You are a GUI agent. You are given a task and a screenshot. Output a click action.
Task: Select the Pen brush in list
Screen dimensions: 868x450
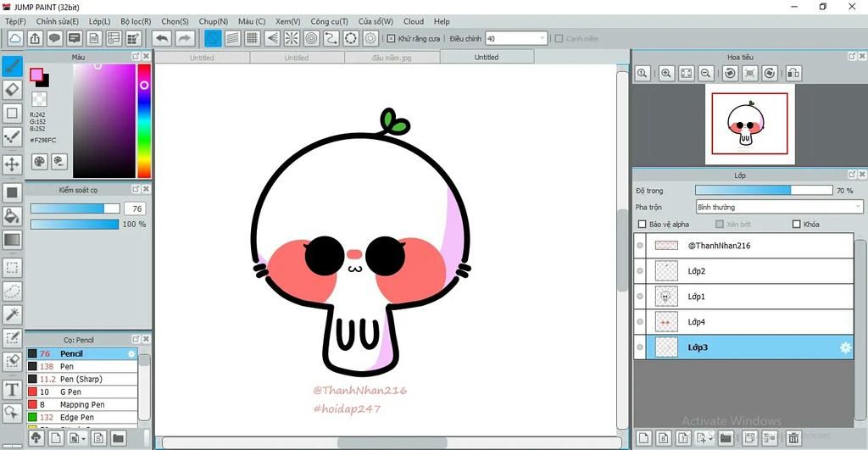[82, 366]
